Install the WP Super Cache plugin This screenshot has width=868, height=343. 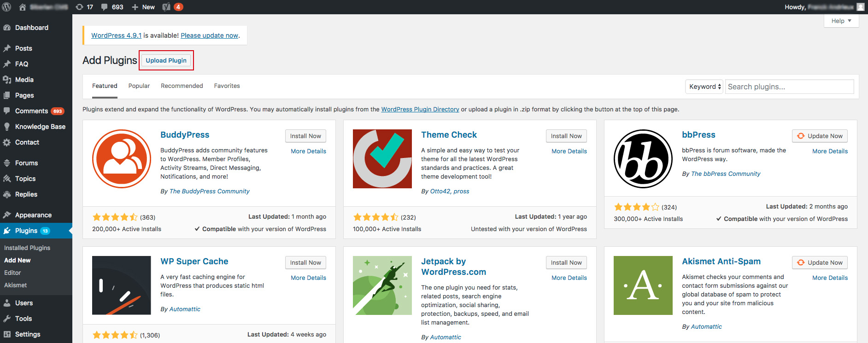[305, 262]
